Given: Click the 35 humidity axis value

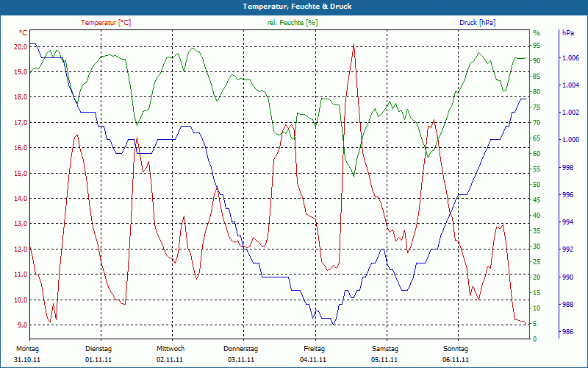Looking at the screenshot, I should (x=537, y=231).
